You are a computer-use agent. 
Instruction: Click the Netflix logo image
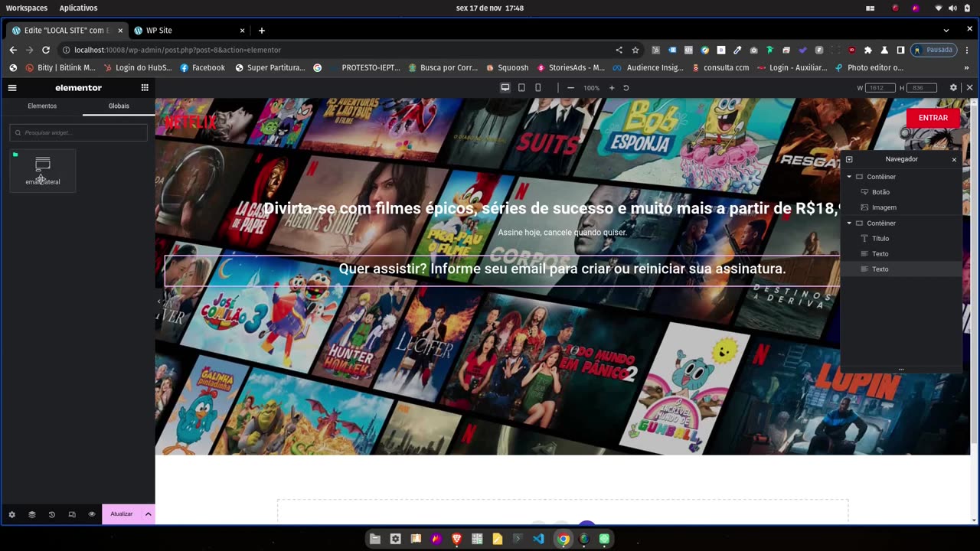click(191, 122)
